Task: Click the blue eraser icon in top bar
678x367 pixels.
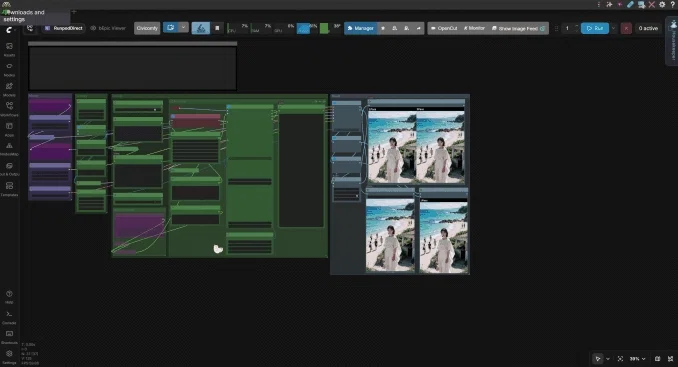Action: click(x=630, y=4)
